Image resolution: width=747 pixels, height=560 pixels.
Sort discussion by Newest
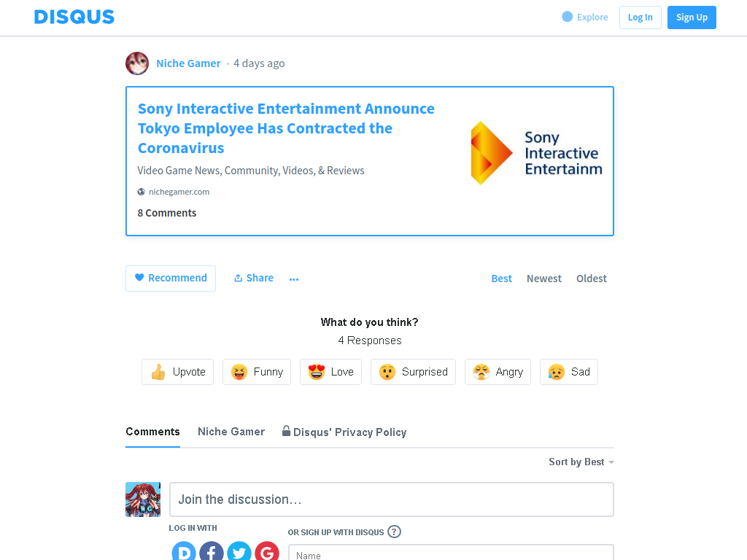[544, 279]
